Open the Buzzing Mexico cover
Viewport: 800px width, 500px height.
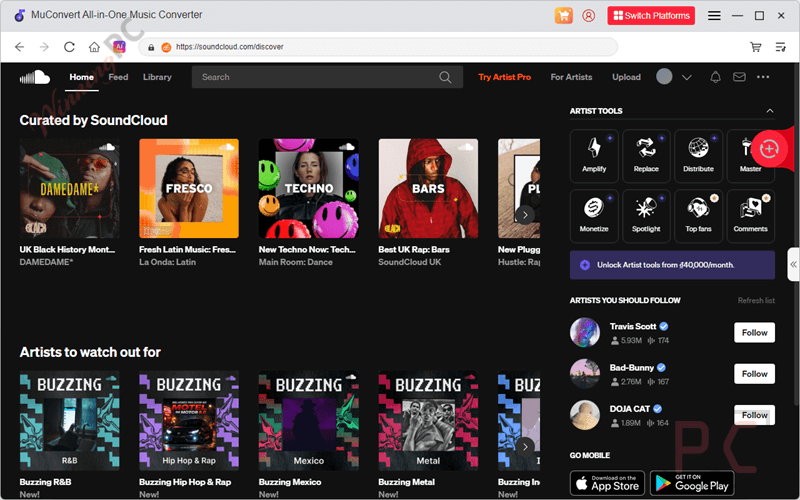pyautogui.click(x=309, y=420)
